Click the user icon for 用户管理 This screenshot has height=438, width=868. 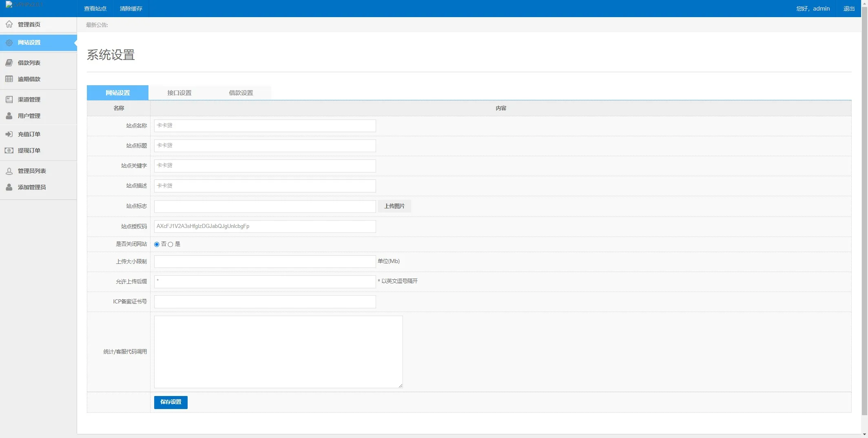[x=9, y=116]
